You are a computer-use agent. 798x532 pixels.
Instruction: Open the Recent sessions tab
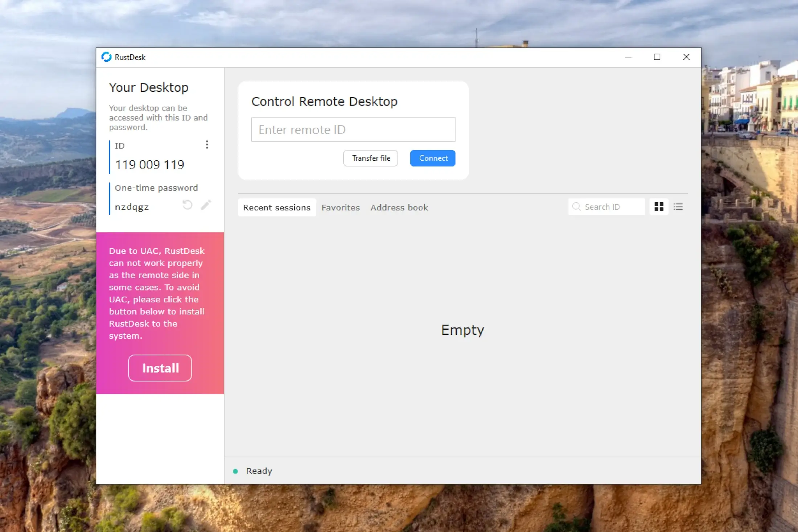277,207
